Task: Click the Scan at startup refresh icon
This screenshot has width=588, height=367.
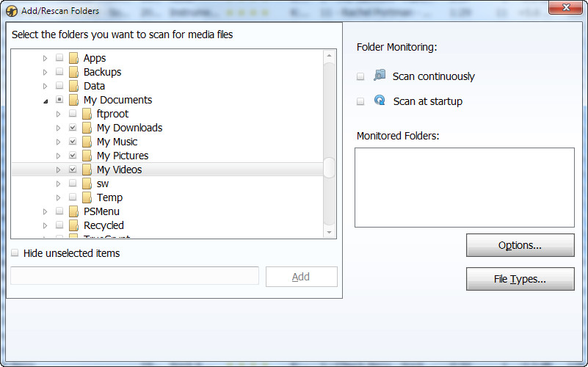Action: [x=379, y=101]
